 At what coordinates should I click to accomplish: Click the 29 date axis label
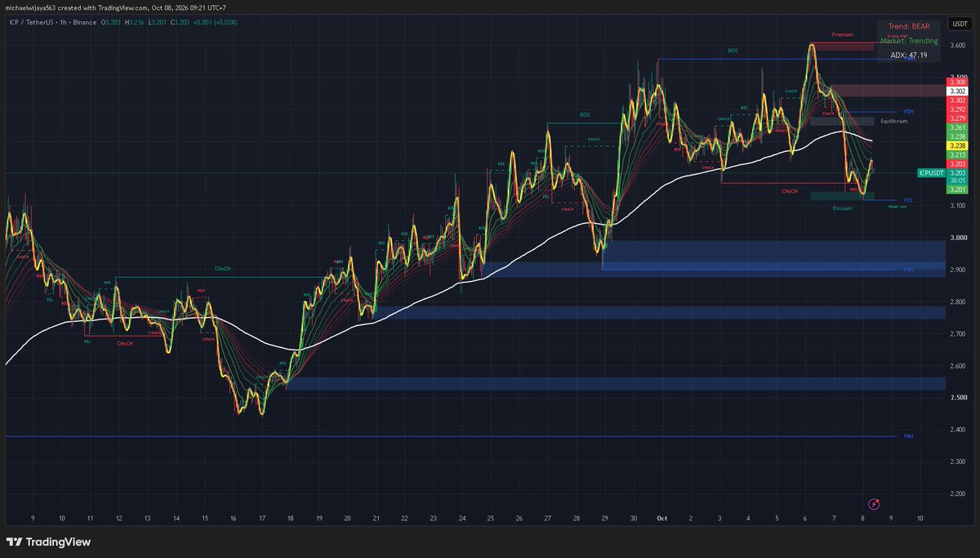click(x=604, y=518)
